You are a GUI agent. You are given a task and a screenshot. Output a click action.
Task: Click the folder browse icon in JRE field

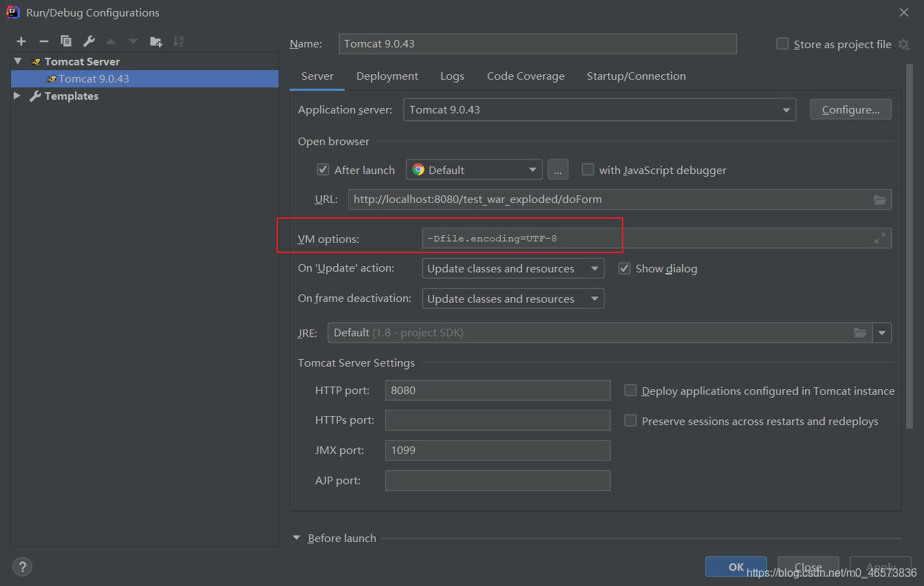pos(860,333)
